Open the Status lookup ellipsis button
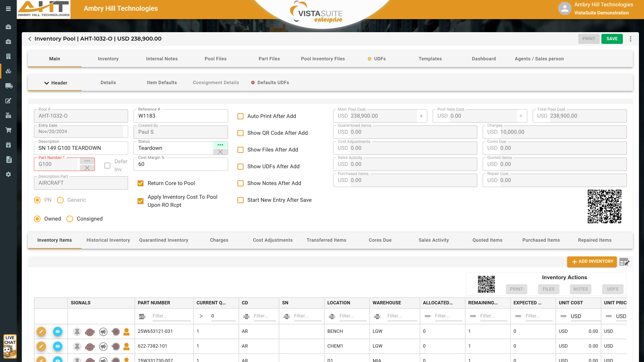Viewport: 644px width, 362px height. pos(220,145)
